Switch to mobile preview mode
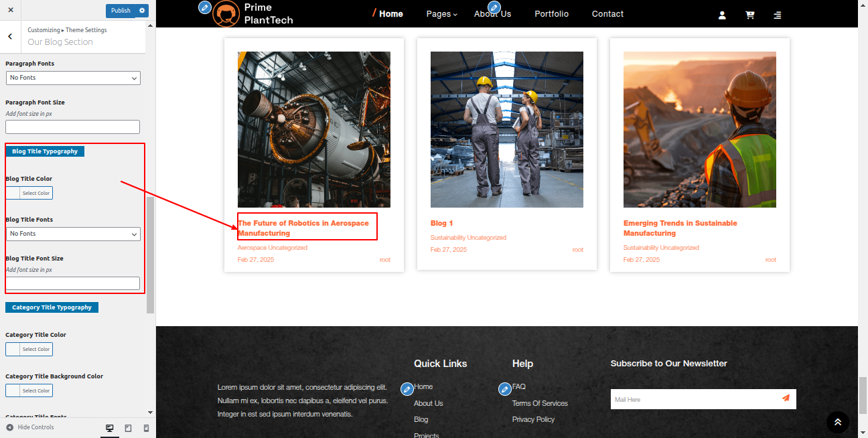This screenshot has height=438, width=868. pyautogui.click(x=146, y=428)
